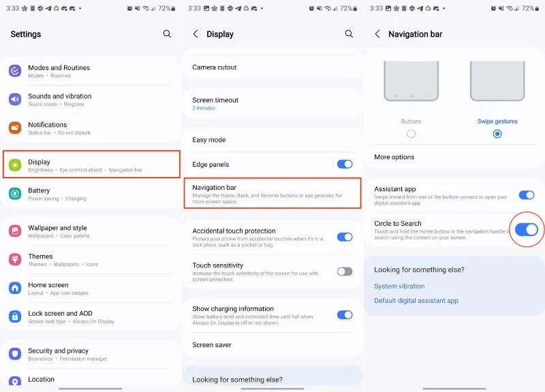Select the Buttons radio option
Viewport: 545px width, 392px height.
pos(411,133)
